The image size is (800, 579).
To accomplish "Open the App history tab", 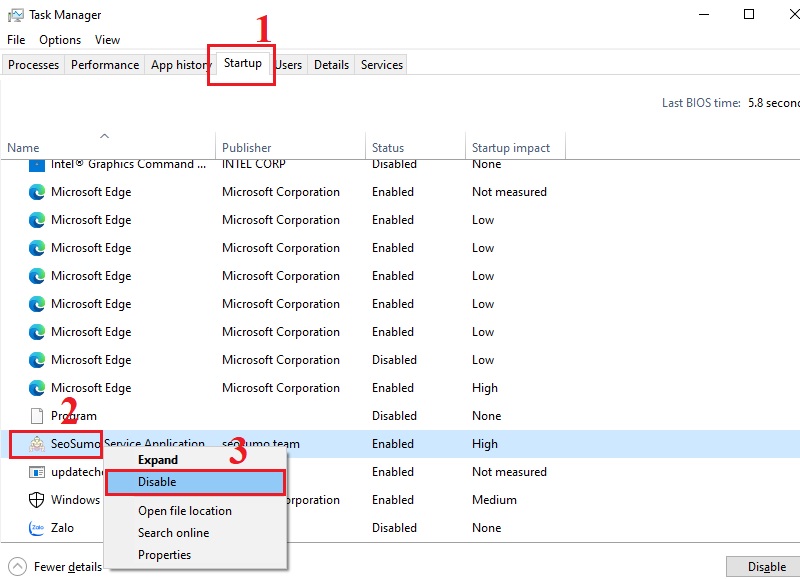I will (179, 65).
